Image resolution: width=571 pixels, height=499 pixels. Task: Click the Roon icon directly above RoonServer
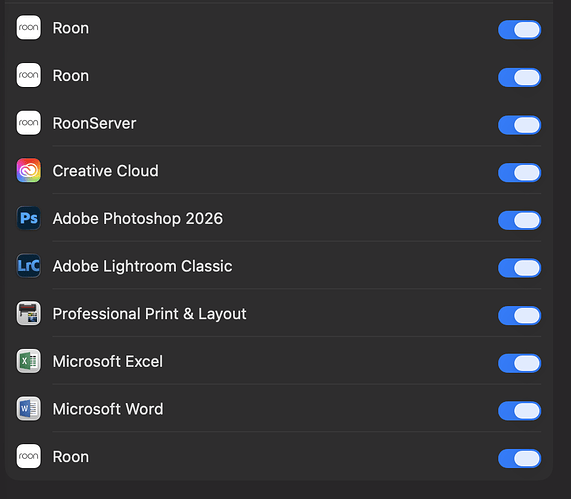[x=28, y=75]
